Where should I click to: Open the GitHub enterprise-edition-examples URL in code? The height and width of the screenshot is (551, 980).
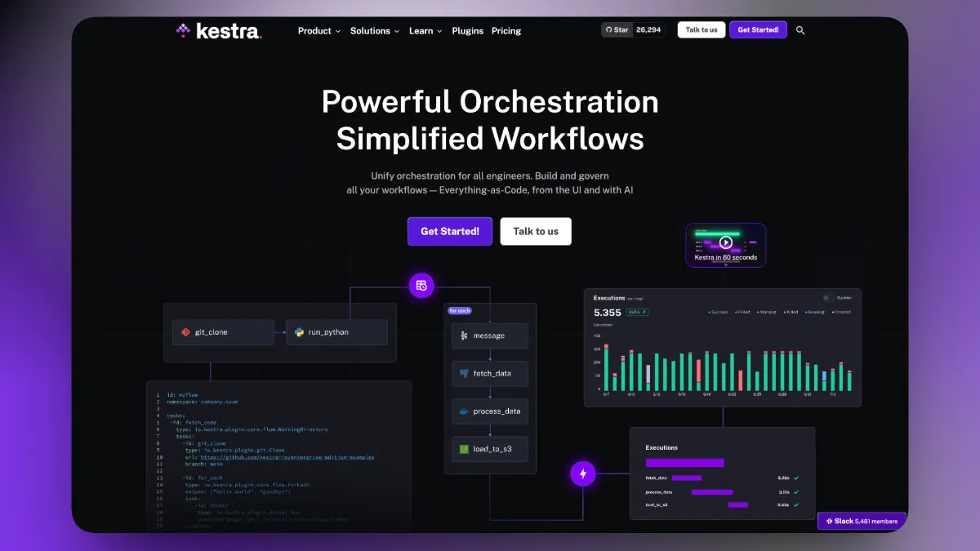(x=287, y=457)
